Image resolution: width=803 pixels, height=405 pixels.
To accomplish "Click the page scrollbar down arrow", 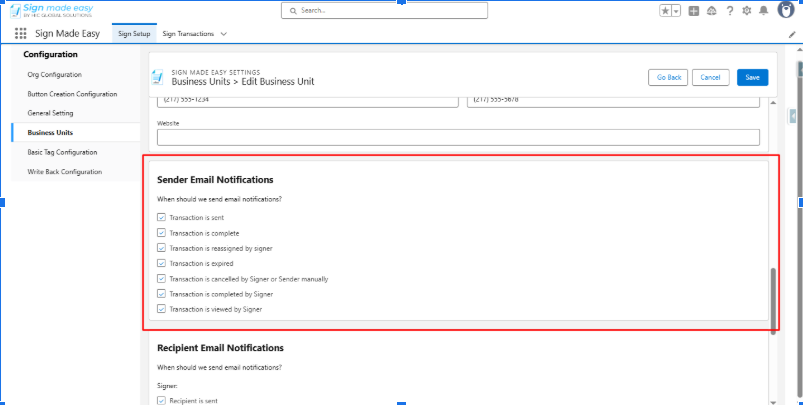I will 773,402.
